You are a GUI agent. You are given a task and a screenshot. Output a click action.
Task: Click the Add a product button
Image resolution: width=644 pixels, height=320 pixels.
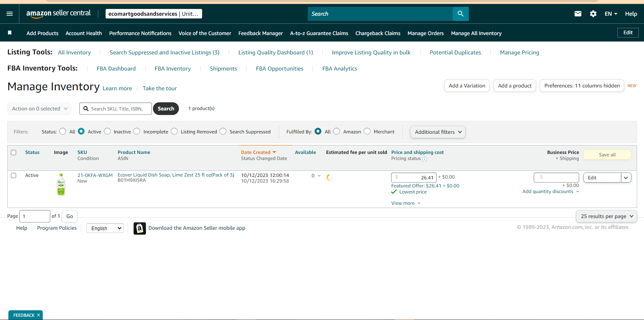[x=515, y=86]
